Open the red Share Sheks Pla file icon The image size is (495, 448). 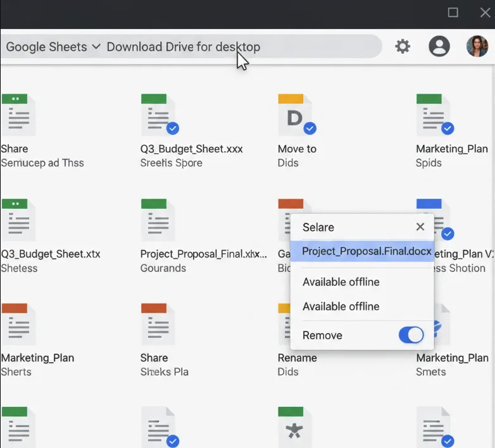pyautogui.click(x=156, y=325)
